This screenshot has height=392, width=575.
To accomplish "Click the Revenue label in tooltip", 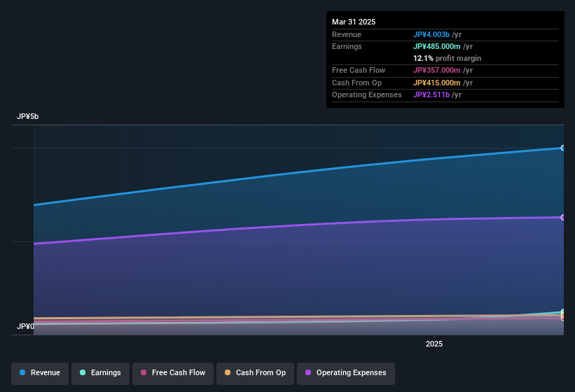I will coord(347,34).
